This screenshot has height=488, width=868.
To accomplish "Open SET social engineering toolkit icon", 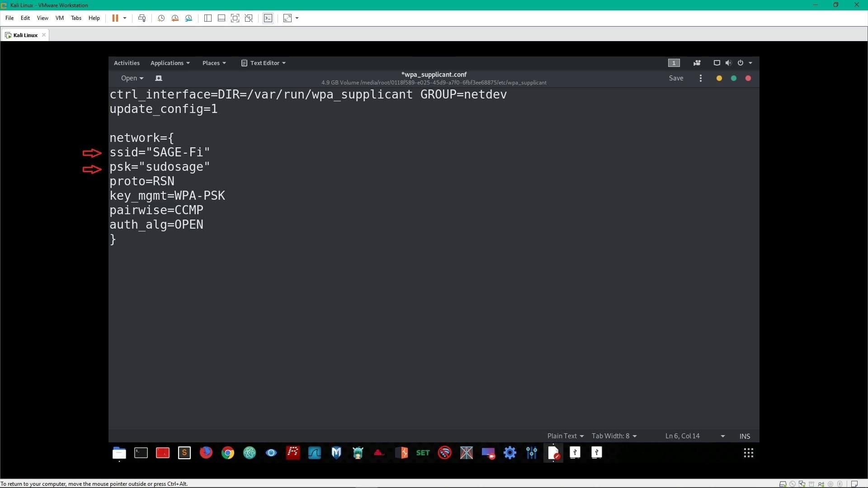I will coord(423,453).
